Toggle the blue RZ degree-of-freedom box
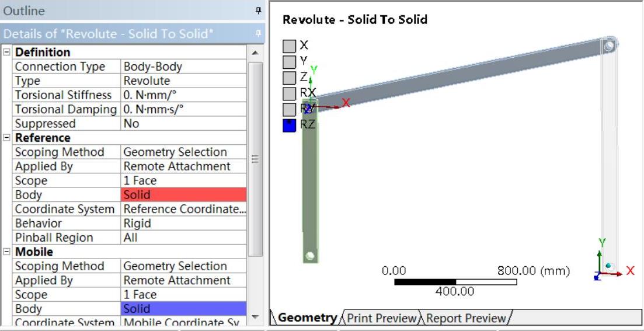 pos(289,126)
